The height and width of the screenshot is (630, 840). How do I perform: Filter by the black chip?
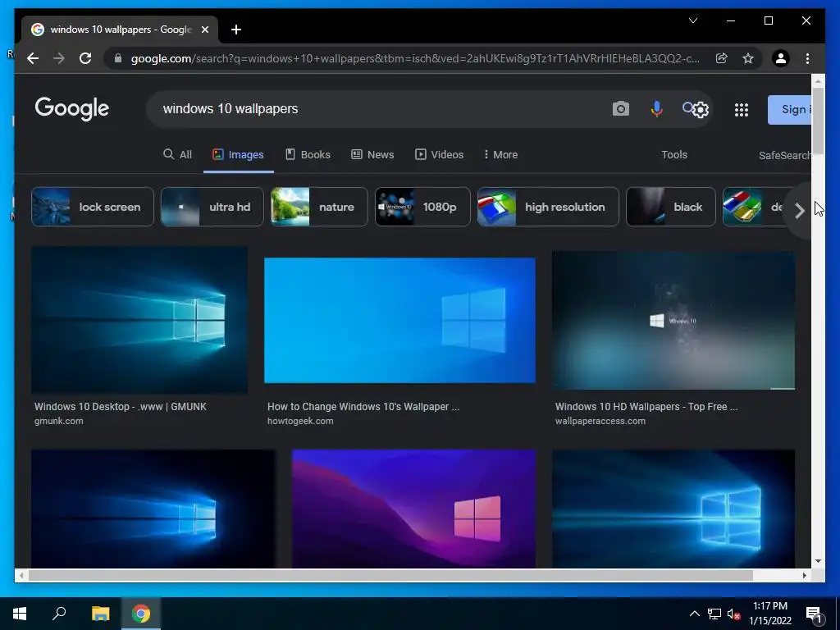(x=671, y=207)
